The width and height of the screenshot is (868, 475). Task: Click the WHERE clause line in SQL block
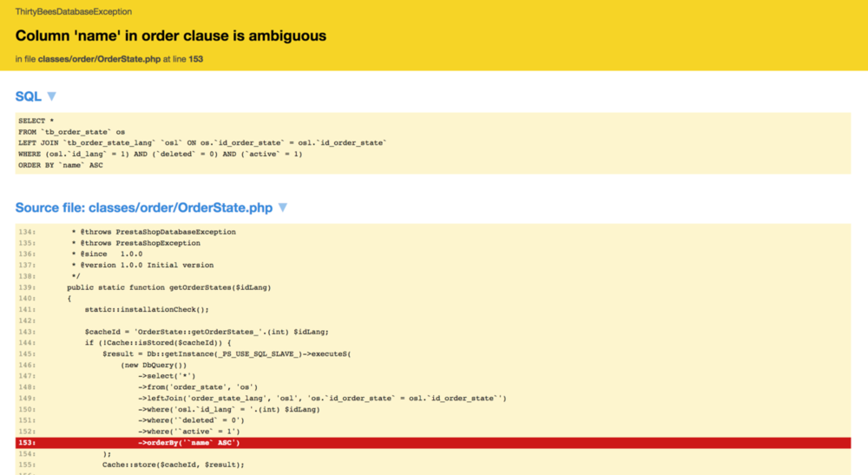tap(160, 154)
